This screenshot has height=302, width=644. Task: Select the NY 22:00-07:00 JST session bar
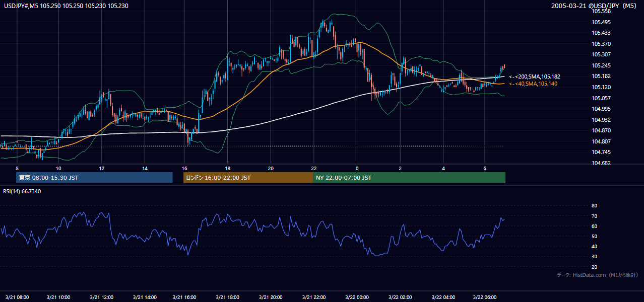pyautogui.click(x=409, y=178)
